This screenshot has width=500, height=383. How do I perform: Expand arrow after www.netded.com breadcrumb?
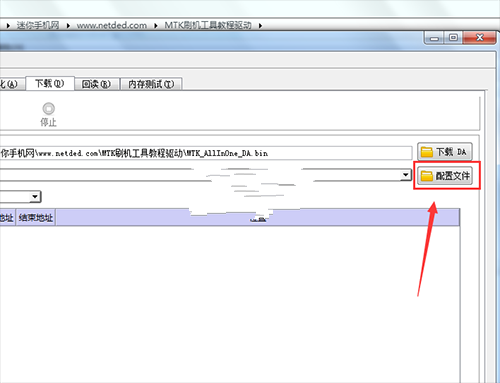[x=156, y=26]
